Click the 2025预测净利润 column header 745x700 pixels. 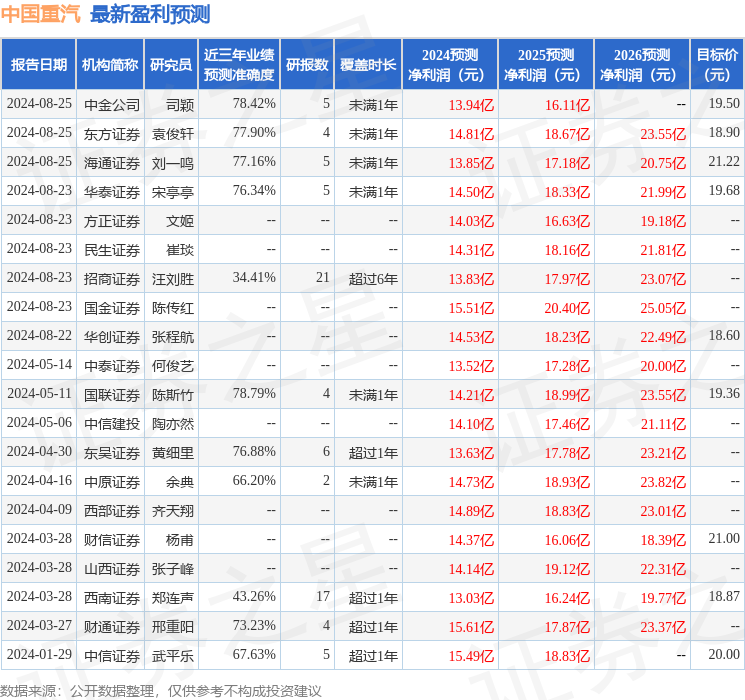[x=546, y=65]
